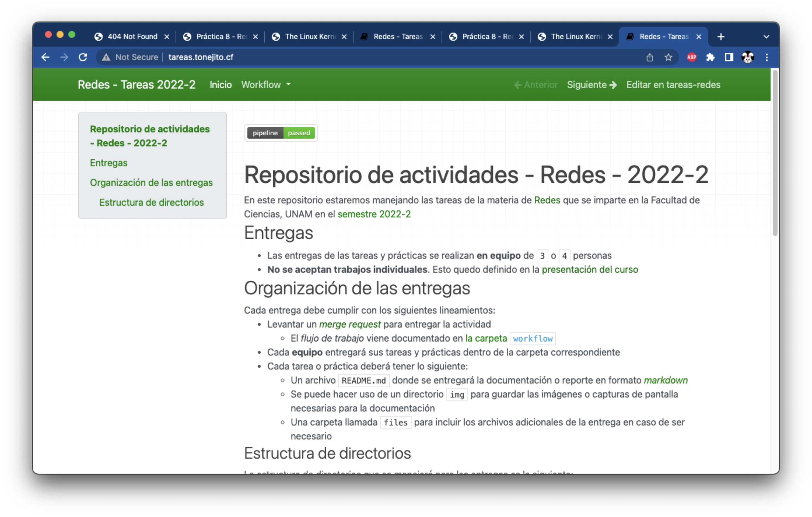This screenshot has width=812, height=517.
Task: Open the Adblock Plus extension
Action: [692, 57]
